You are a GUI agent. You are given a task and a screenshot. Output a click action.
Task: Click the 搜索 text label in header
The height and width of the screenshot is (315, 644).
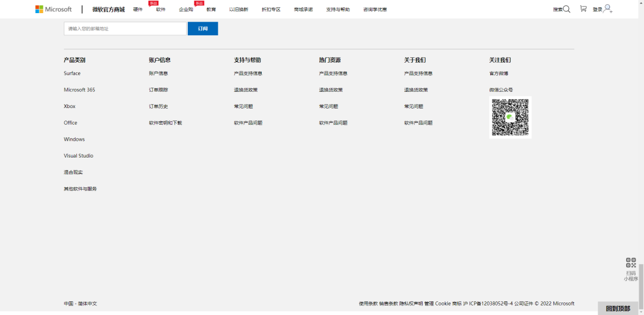558,10
